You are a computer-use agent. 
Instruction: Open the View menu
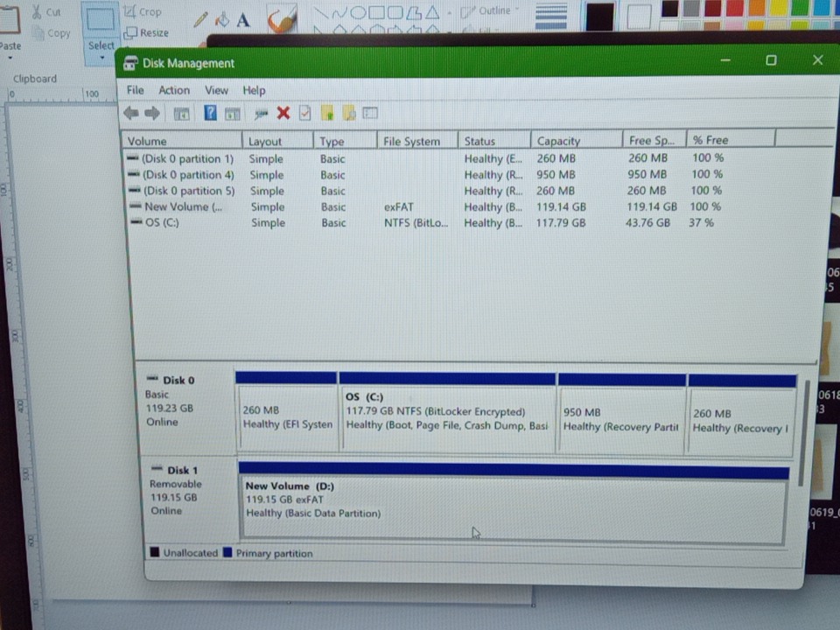[216, 90]
